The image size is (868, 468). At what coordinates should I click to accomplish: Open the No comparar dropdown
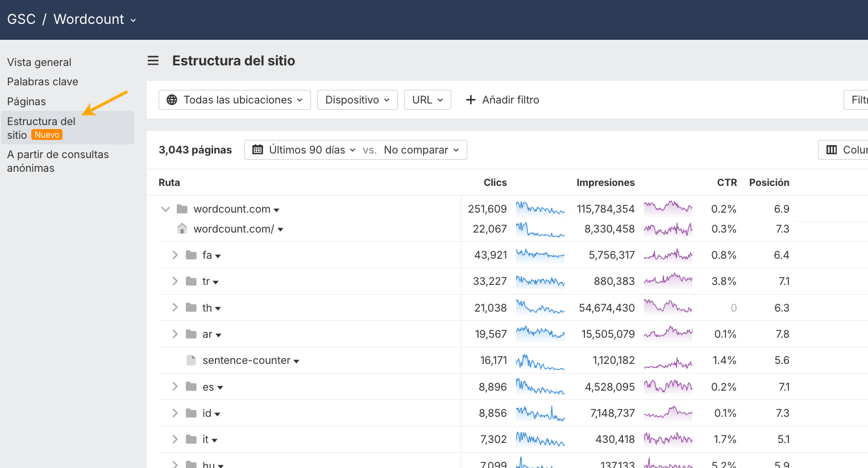pyautogui.click(x=421, y=150)
